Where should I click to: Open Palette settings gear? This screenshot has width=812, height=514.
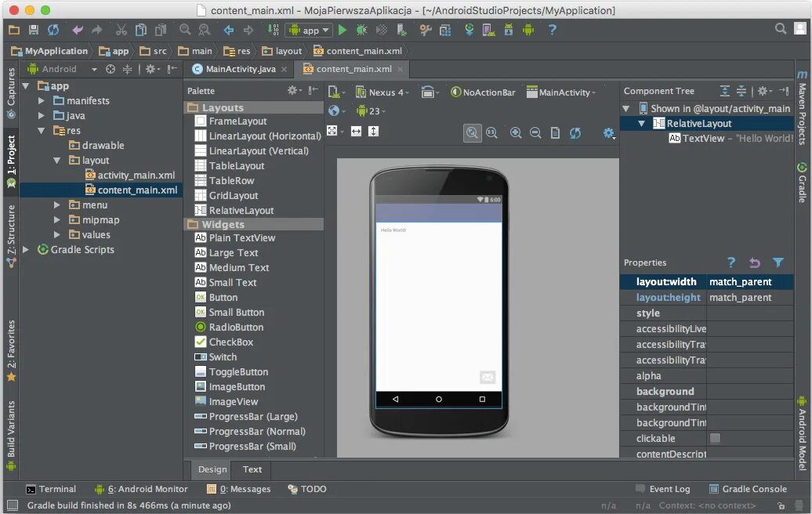click(294, 91)
